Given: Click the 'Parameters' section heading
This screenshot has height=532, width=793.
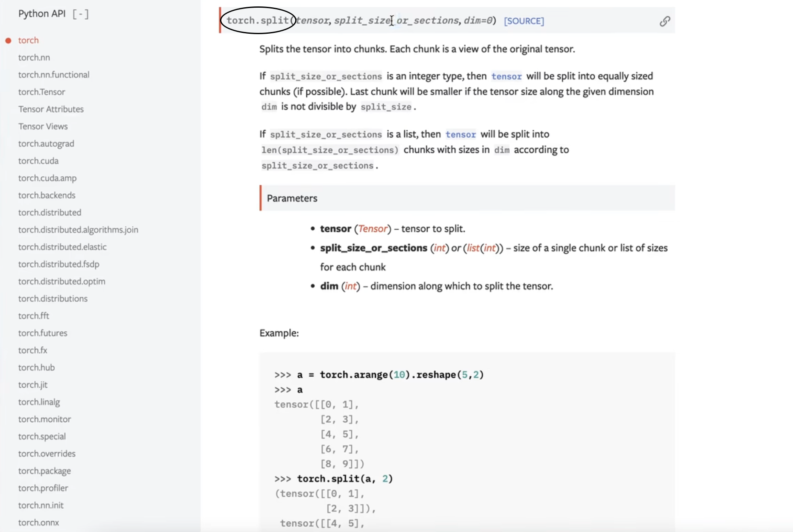Looking at the screenshot, I should [x=292, y=198].
